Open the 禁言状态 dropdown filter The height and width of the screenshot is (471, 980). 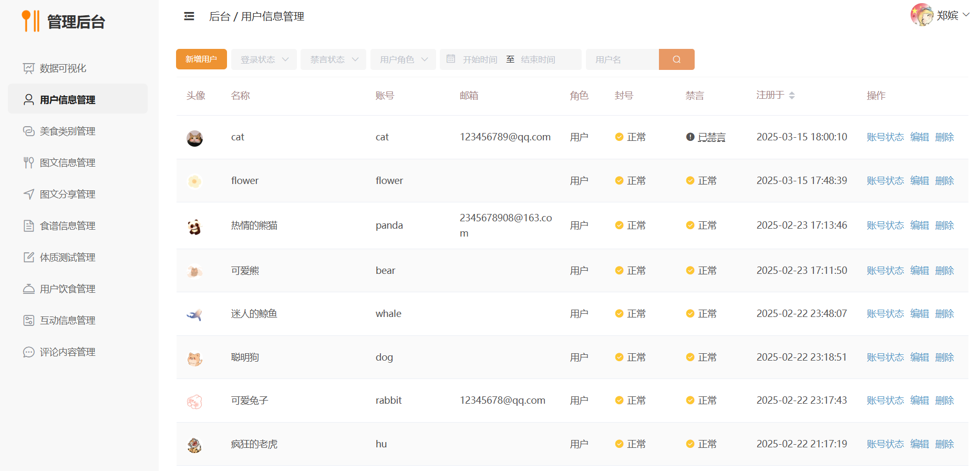pyautogui.click(x=333, y=59)
